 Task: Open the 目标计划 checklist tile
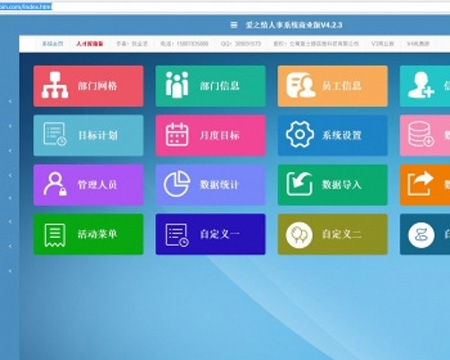pos(88,135)
